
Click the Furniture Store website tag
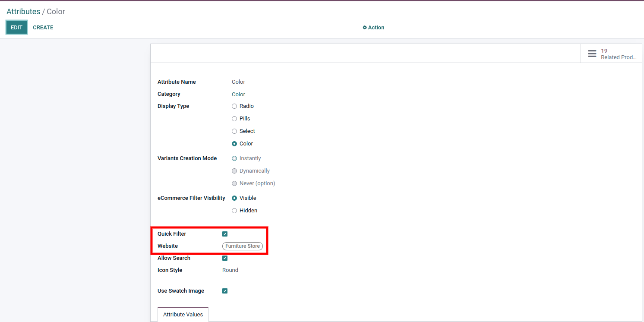point(243,246)
